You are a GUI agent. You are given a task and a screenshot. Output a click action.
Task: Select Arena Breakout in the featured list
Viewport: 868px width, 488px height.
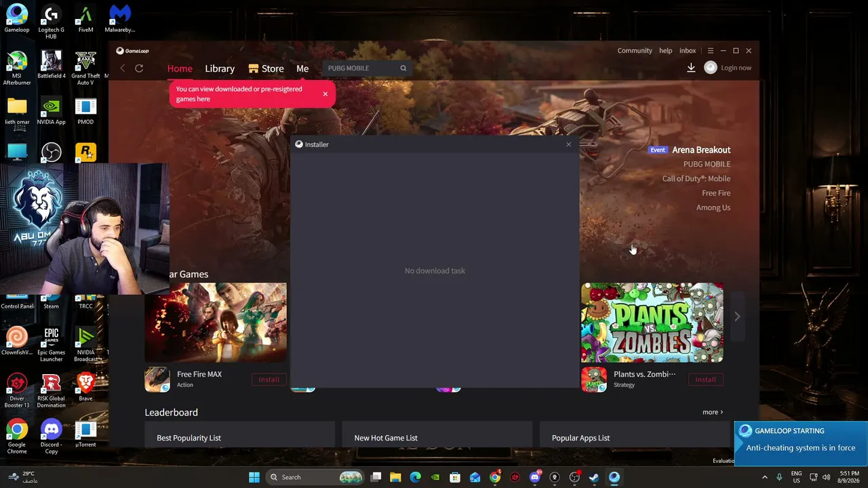click(x=701, y=150)
